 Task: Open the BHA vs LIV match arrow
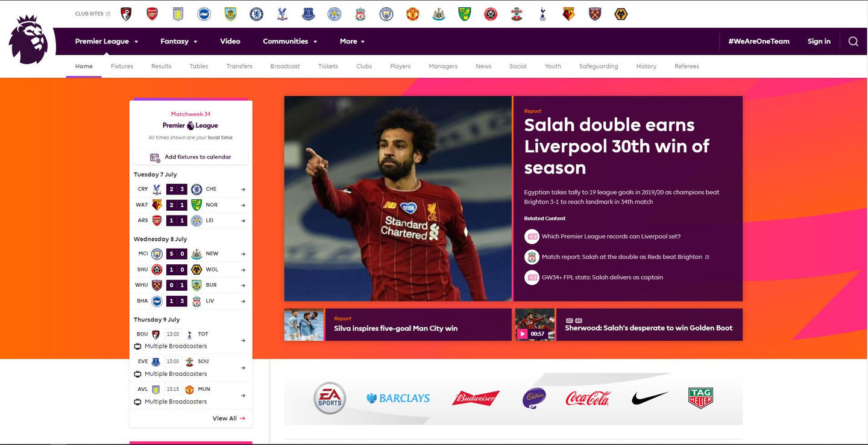tap(243, 301)
